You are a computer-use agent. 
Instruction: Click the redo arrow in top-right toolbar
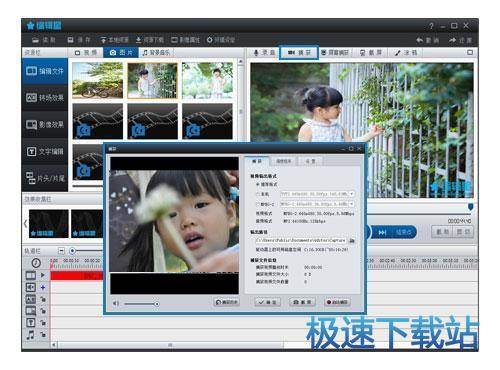460,40
